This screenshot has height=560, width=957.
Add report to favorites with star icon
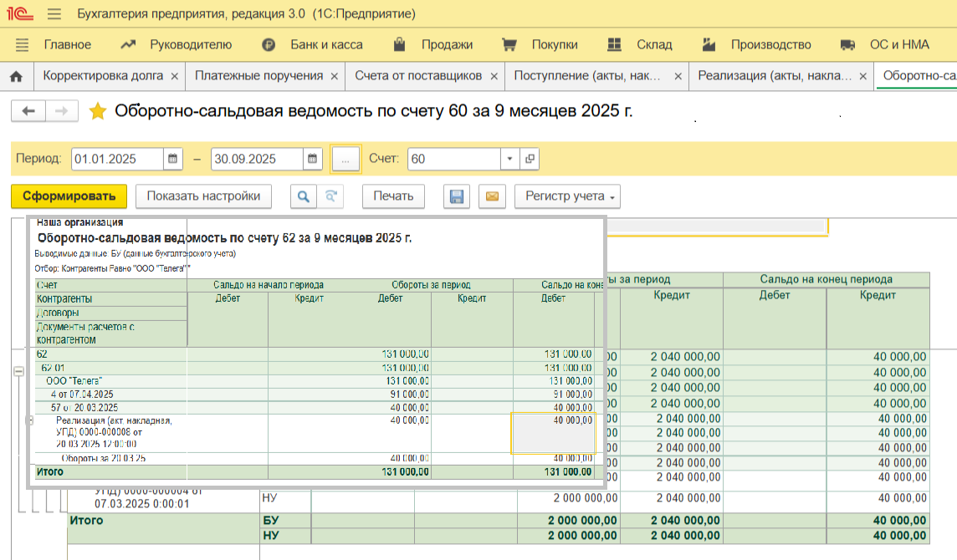click(98, 111)
